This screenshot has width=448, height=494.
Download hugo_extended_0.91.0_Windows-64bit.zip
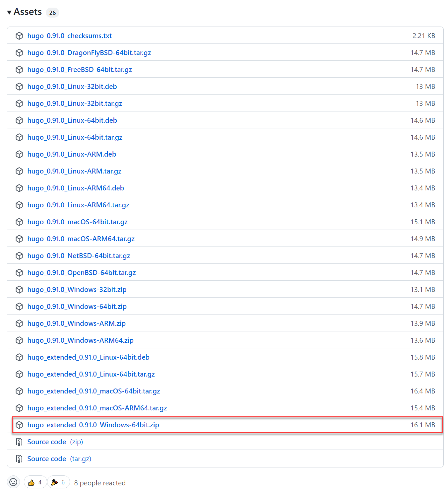[x=93, y=425]
